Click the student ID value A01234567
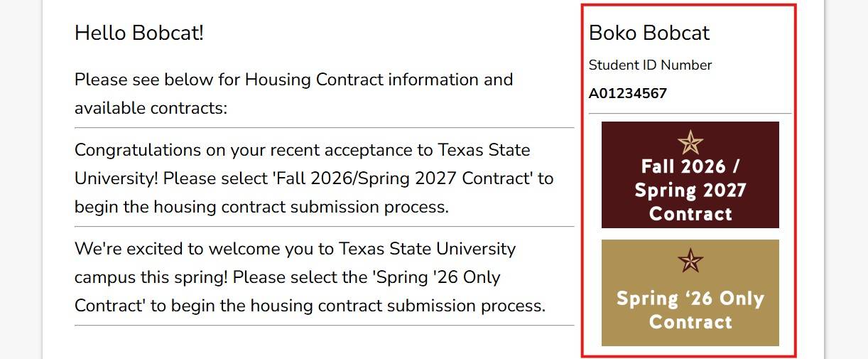Screen dimensions: 868x359 click(628, 94)
